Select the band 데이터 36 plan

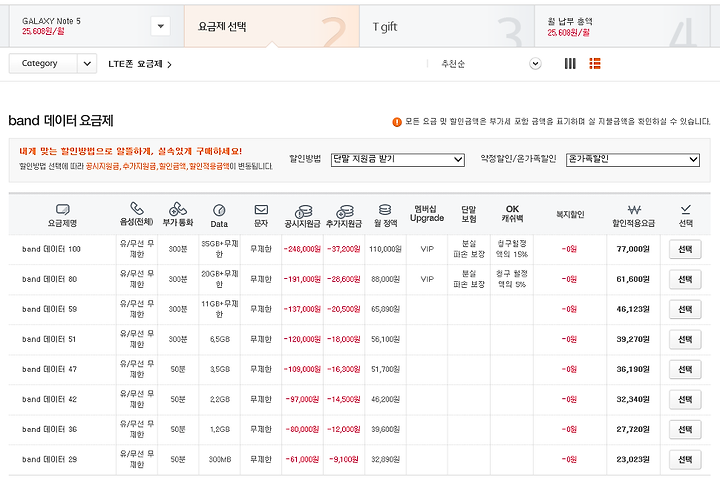(685, 429)
